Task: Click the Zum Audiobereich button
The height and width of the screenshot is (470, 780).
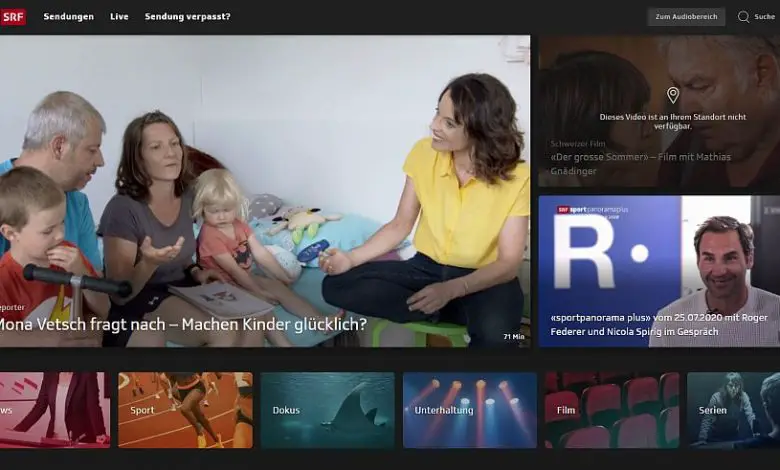Action: click(686, 17)
